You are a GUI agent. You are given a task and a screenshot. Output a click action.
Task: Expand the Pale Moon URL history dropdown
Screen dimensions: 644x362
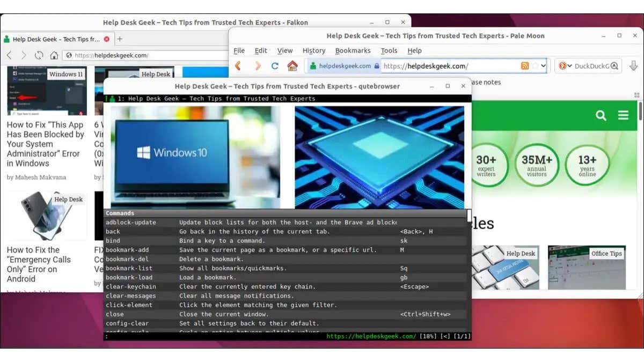[543, 66]
